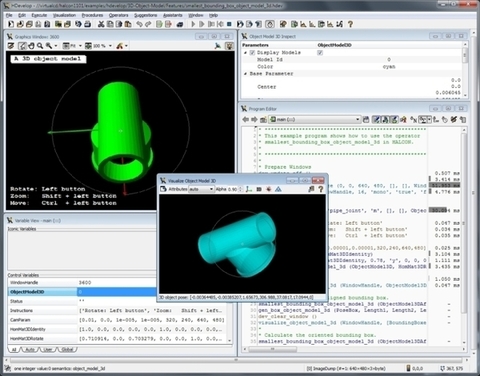This screenshot has width=480, height=376.
Task: Click the Alpha value stepper arrows
Action: (241, 189)
